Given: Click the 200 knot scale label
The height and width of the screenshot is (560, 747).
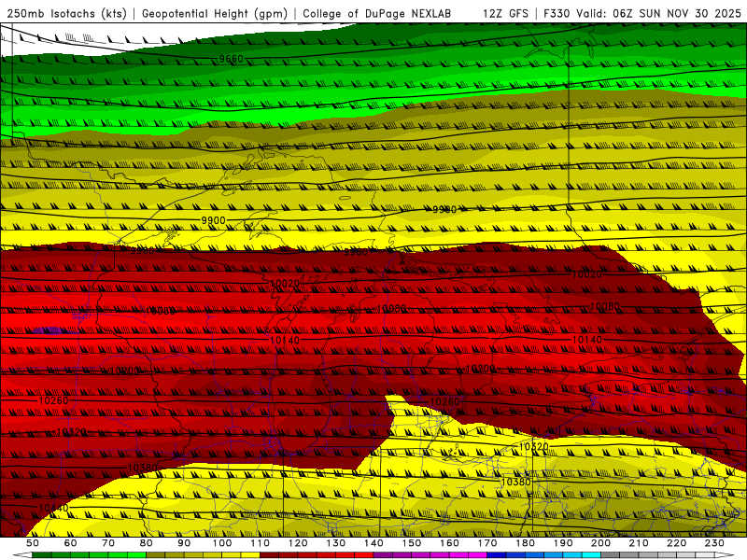Looking at the screenshot, I should pyautogui.click(x=600, y=543).
